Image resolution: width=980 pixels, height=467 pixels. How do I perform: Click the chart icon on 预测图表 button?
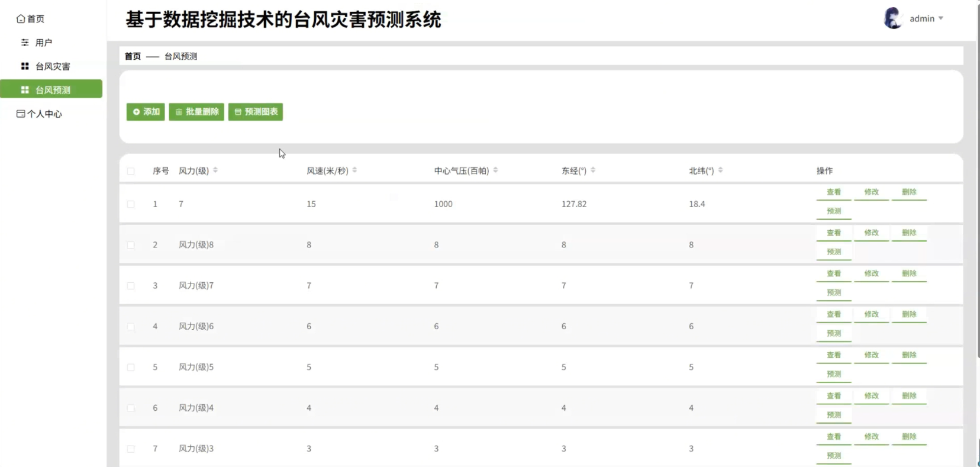coord(238,112)
